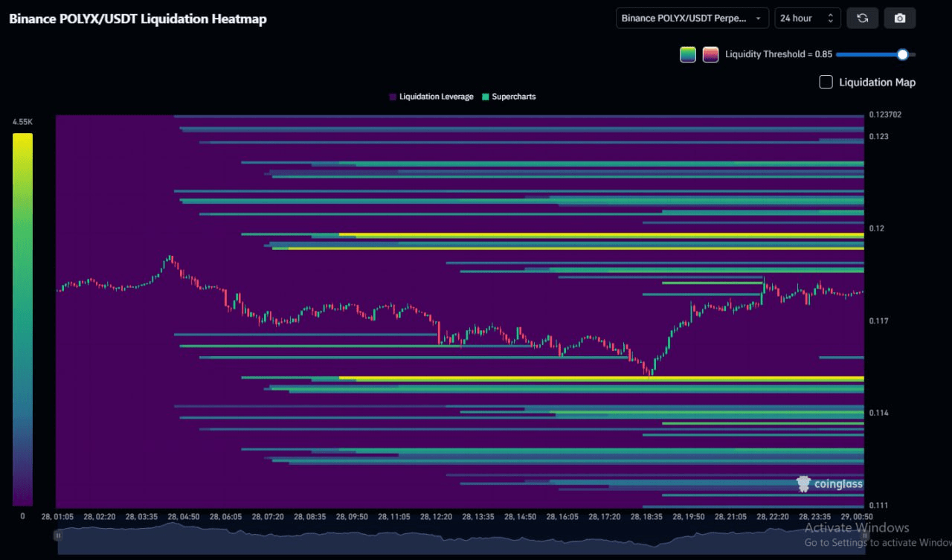Click the camera screenshot icon button
This screenshot has width=952, height=560.
point(900,18)
